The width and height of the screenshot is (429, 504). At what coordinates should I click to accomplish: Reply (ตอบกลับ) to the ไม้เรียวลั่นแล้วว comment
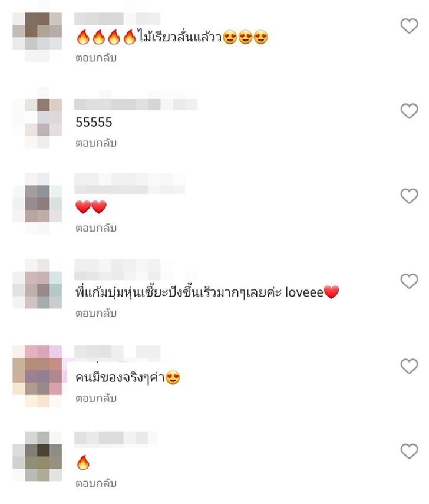click(x=96, y=58)
